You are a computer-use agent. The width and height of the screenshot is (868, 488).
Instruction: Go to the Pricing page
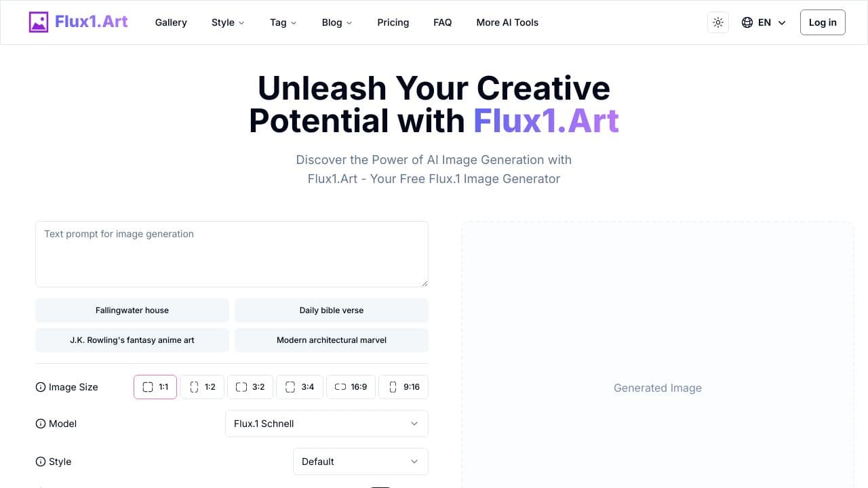coord(393,22)
